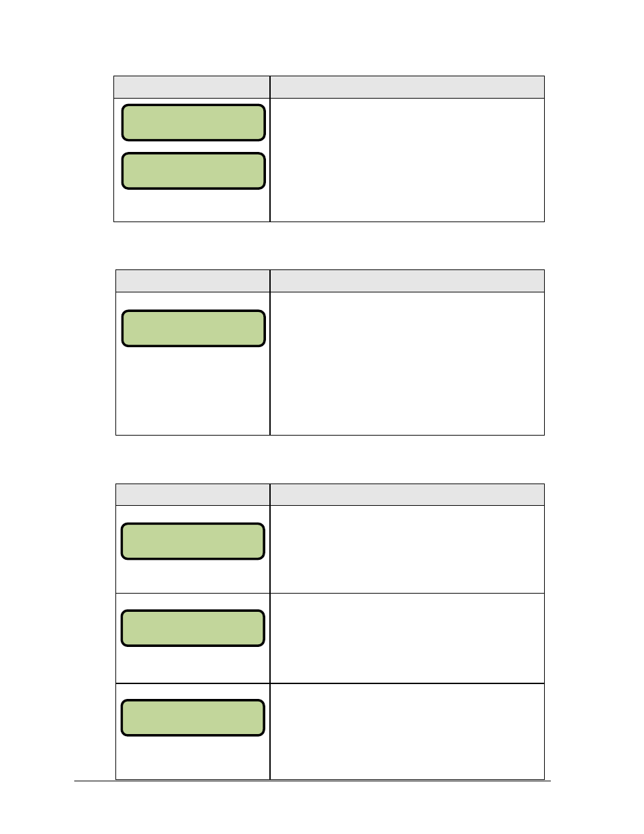This screenshot has width=644, height=834.
Task: Click empty area under middle table's green box
Action: 192,390
